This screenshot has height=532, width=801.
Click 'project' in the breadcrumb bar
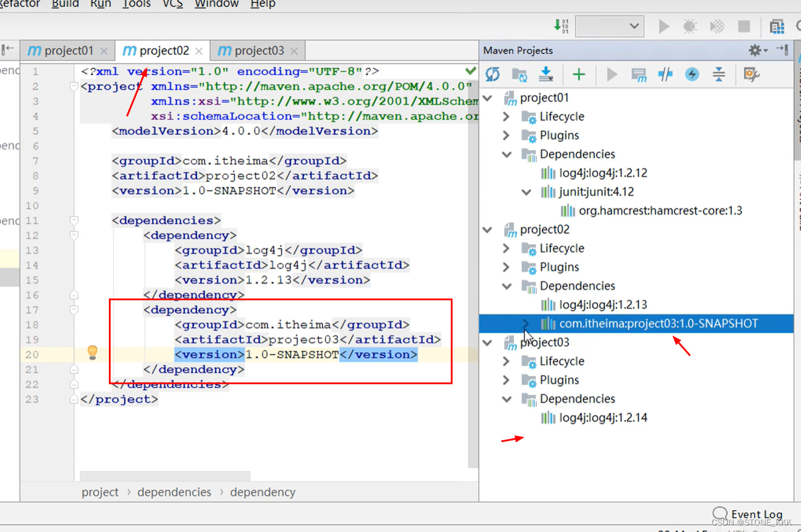(x=100, y=492)
